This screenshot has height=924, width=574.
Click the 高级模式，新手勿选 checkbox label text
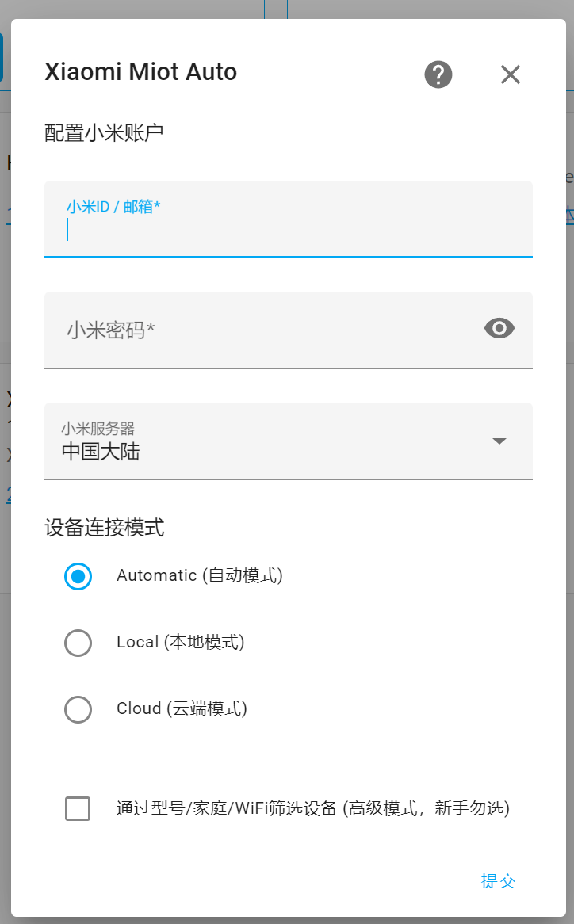pos(312,808)
